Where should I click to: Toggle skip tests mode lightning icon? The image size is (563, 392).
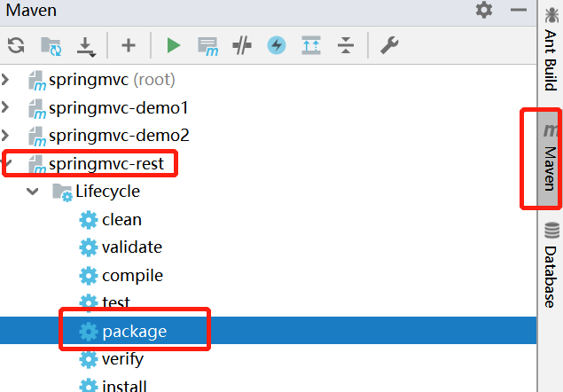coord(277,45)
